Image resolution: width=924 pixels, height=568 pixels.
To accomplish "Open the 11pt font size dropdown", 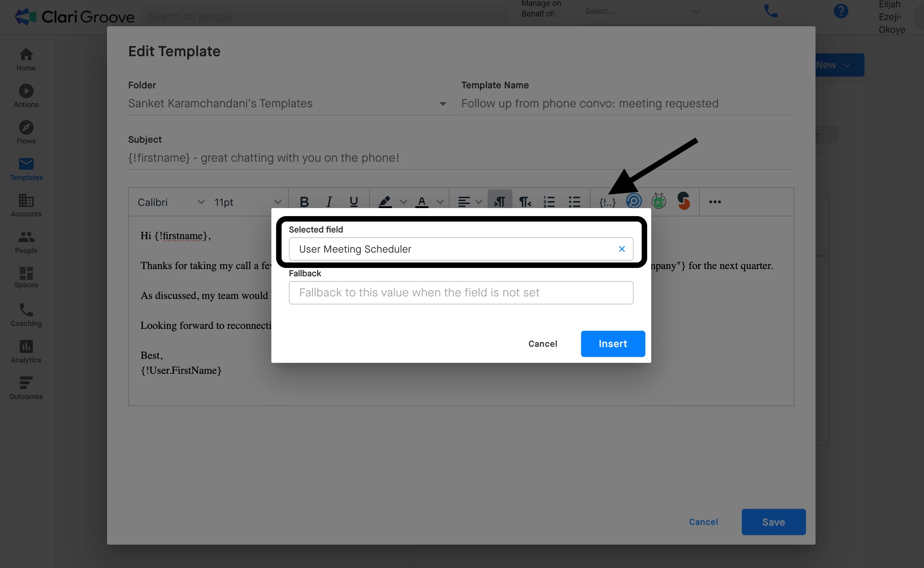I will (278, 202).
